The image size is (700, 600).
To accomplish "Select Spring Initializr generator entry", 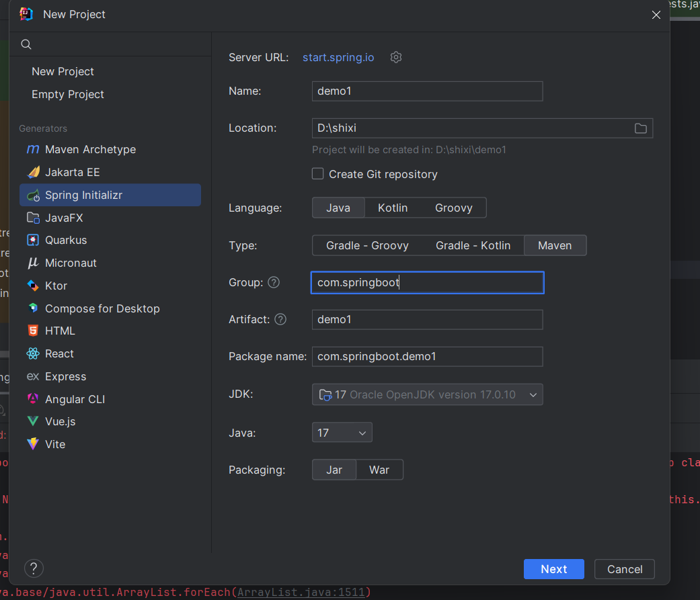I will click(x=110, y=195).
